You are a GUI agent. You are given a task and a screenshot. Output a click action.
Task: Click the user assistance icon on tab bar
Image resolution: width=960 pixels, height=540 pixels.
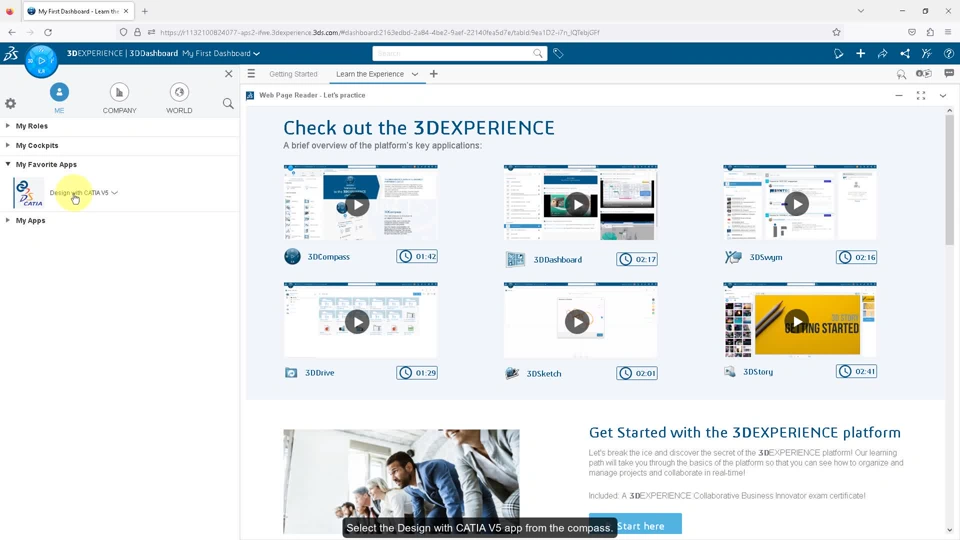coord(901,74)
